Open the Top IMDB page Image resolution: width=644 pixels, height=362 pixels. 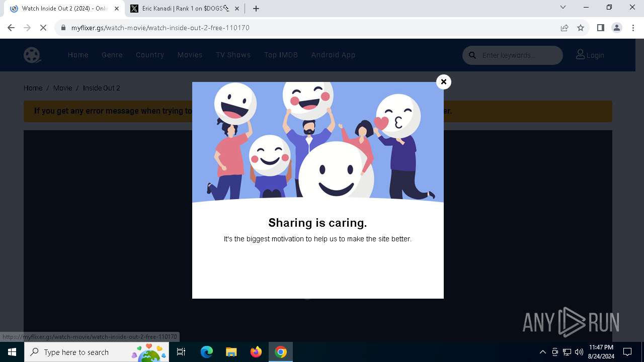point(281,55)
